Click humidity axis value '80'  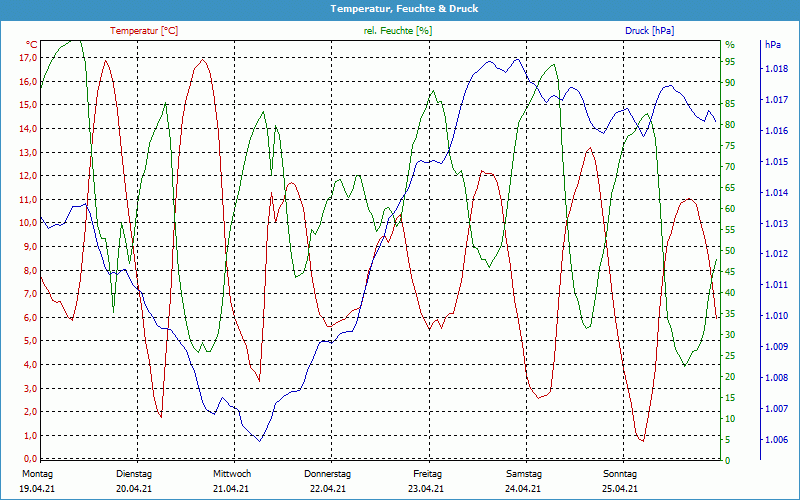click(730, 125)
